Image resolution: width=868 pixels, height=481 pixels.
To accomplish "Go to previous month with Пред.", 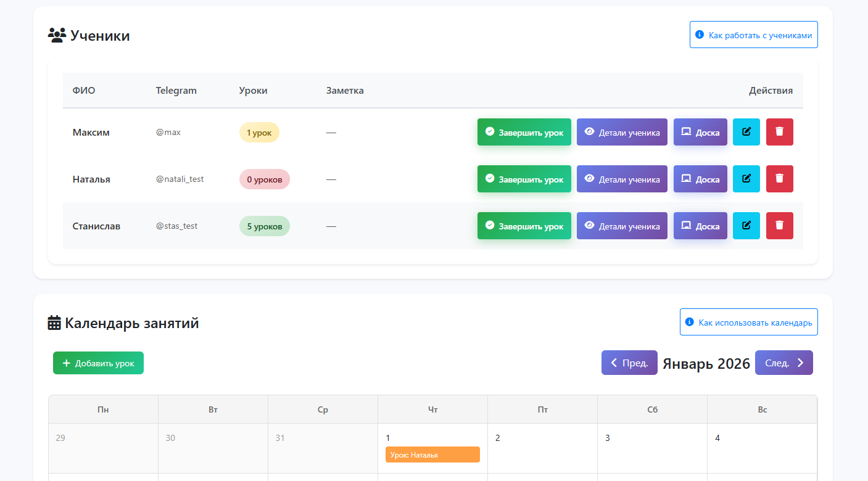I will [629, 363].
